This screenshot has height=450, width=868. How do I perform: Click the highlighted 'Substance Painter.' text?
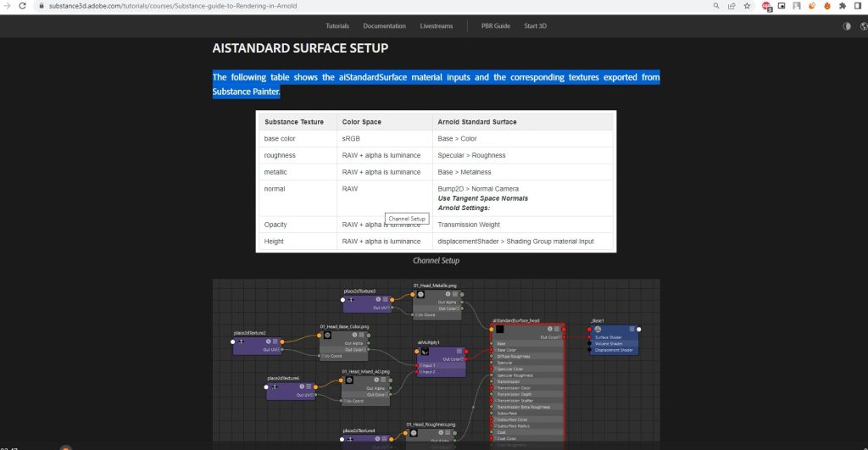tap(247, 92)
